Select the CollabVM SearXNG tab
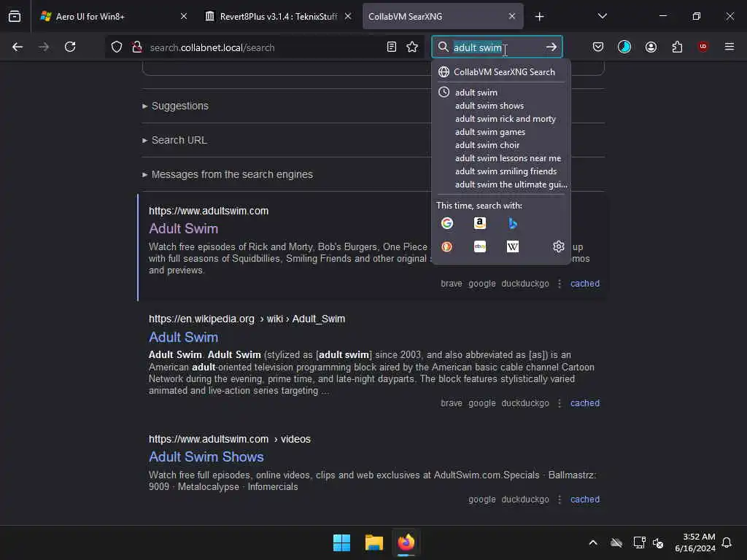The image size is (747, 560). coord(443,16)
